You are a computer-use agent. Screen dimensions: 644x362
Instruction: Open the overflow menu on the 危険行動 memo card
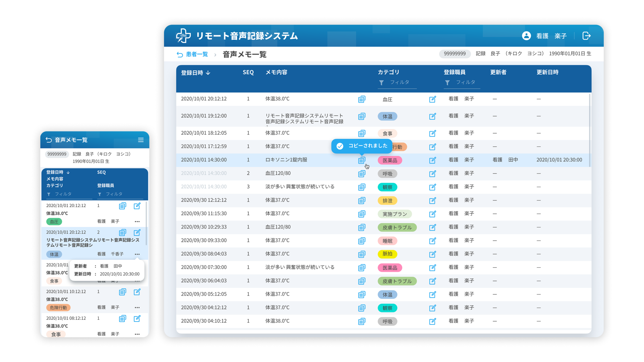137,307
